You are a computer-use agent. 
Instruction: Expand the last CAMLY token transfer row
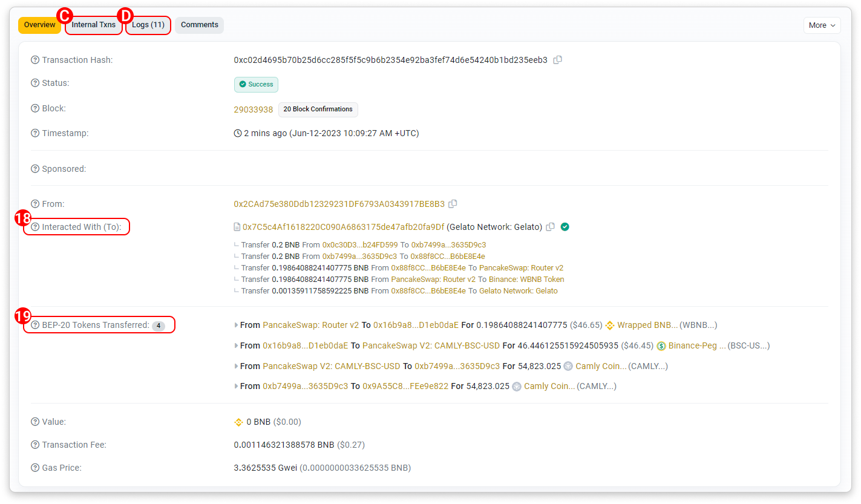[236, 387]
